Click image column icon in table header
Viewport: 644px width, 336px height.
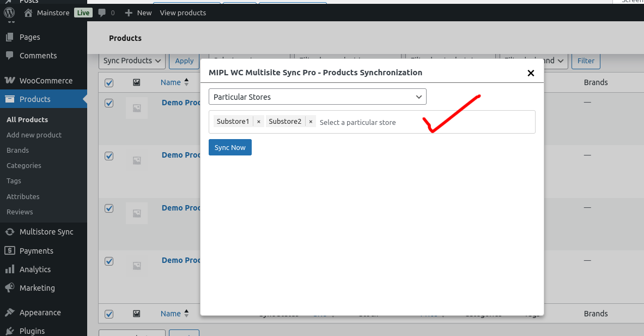tap(137, 83)
